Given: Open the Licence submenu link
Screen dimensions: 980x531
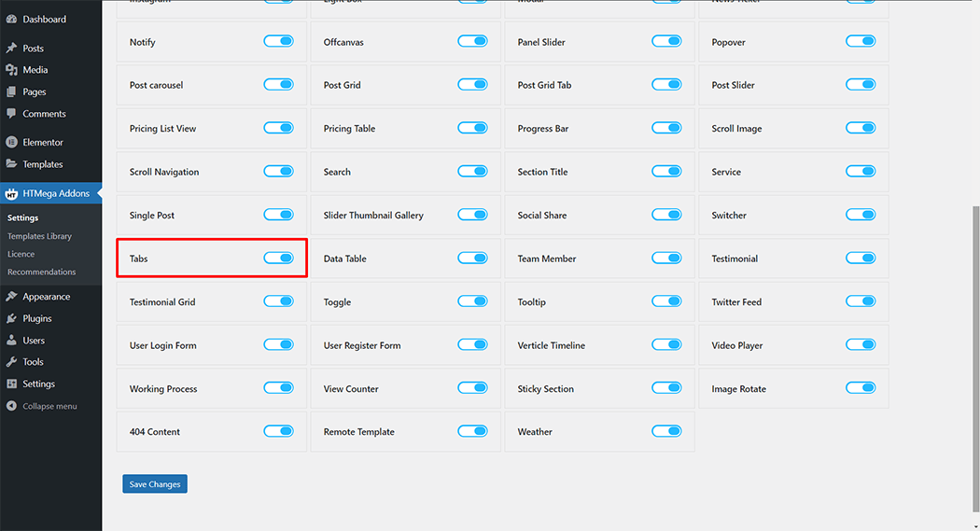Looking at the screenshot, I should [x=21, y=254].
